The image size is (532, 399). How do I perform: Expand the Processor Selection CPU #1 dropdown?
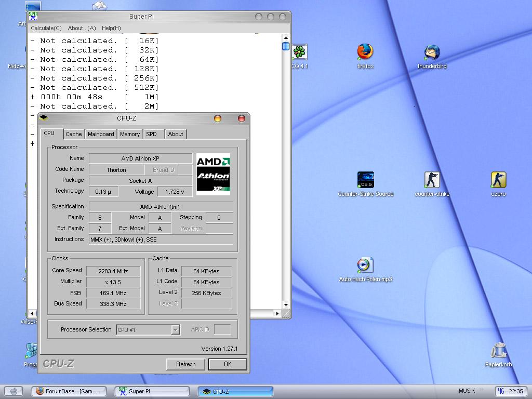(x=175, y=329)
